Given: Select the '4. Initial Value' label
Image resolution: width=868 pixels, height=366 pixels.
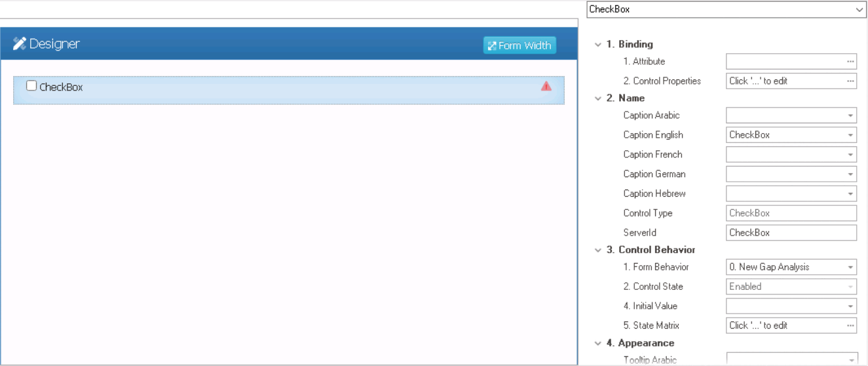Looking at the screenshot, I should 651,306.
